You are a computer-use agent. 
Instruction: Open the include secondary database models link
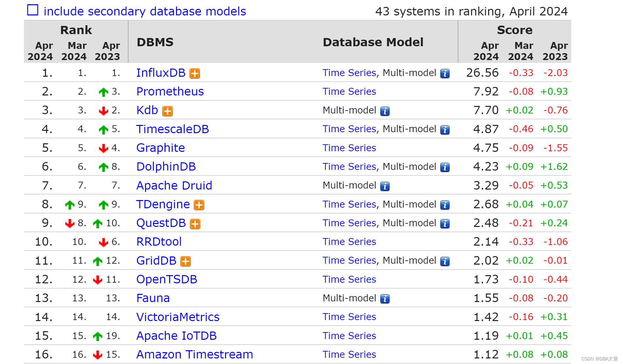coord(145,11)
